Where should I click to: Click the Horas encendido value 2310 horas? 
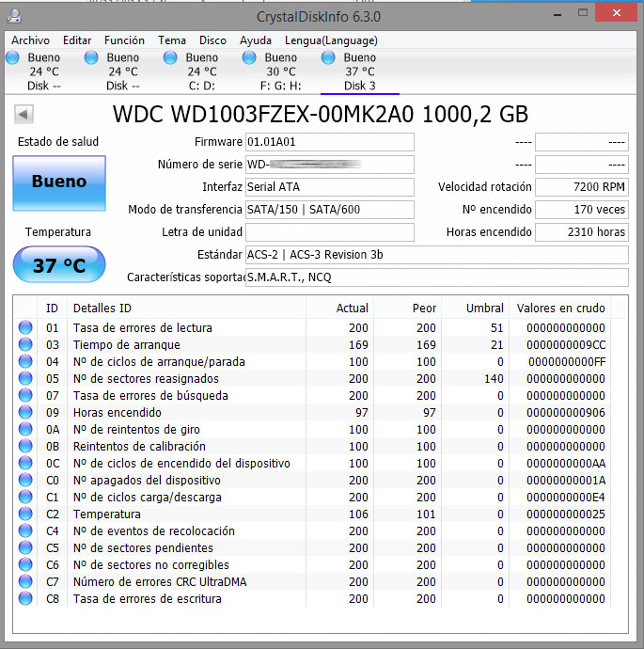582,231
